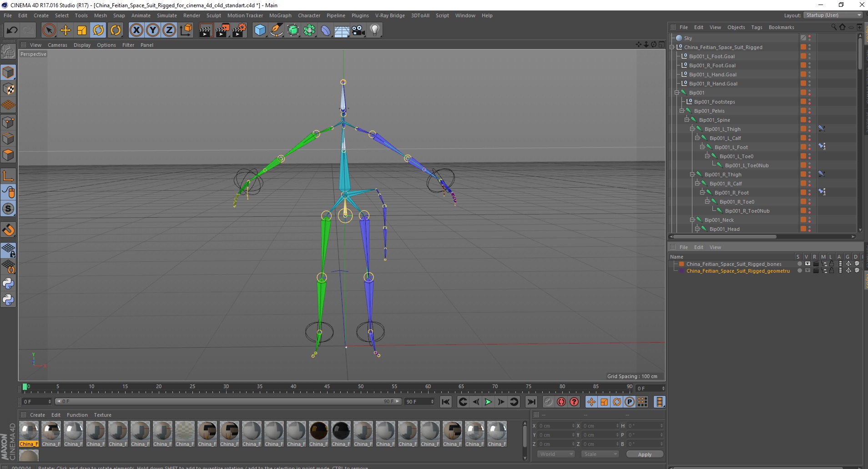The image size is (868, 469).
Task: Collapse Bip001_L_Thigh tree node
Action: point(691,129)
